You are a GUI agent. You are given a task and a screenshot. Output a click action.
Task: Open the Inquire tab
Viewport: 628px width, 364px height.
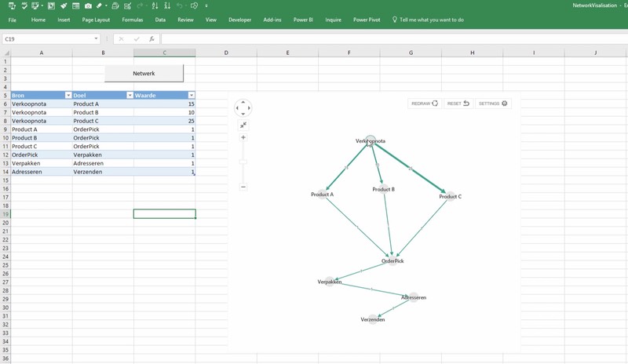pos(333,20)
